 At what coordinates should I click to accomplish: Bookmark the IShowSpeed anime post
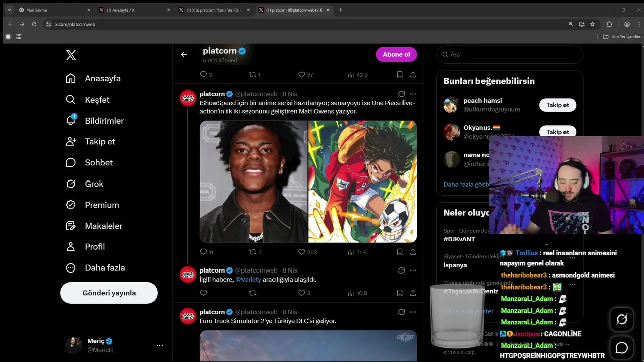coord(400,252)
